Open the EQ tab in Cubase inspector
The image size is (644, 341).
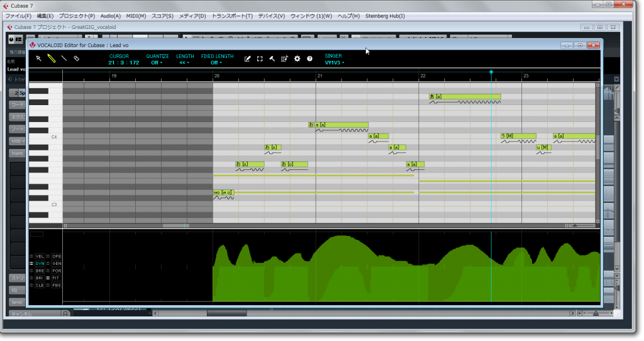pyautogui.click(x=17, y=290)
